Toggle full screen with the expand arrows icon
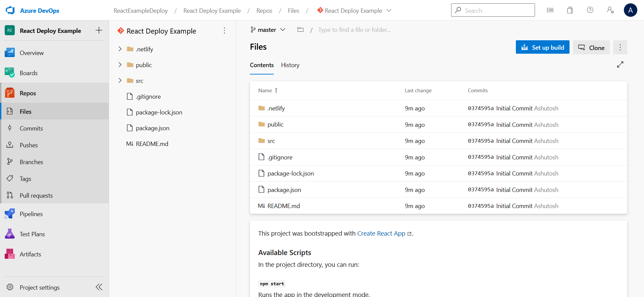Screen dimensions: 644x297 (x=620, y=64)
